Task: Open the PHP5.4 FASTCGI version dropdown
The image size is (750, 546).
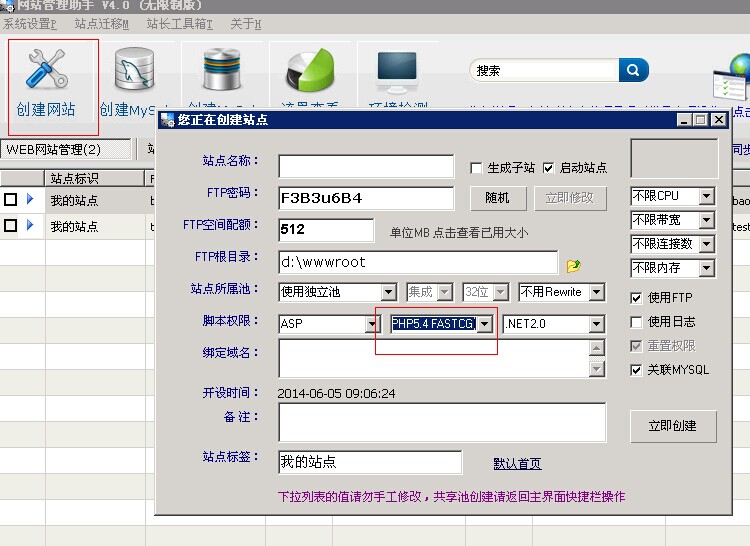Action: (x=485, y=324)
